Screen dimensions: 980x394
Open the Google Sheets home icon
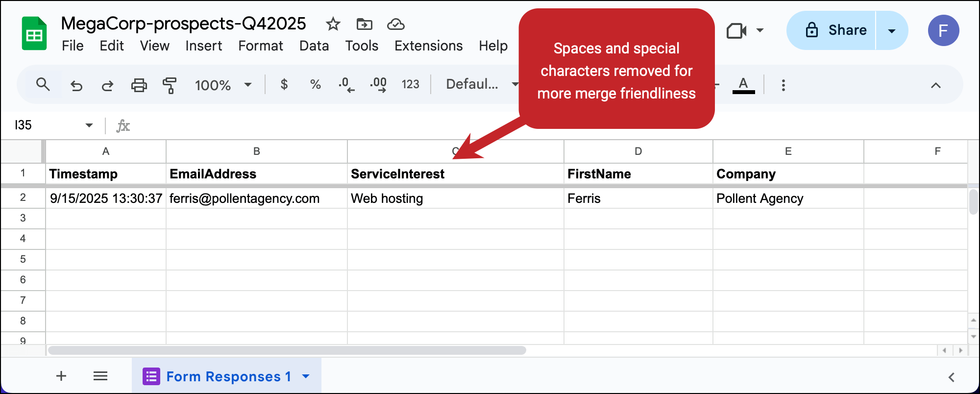click(x=34, y=33)
